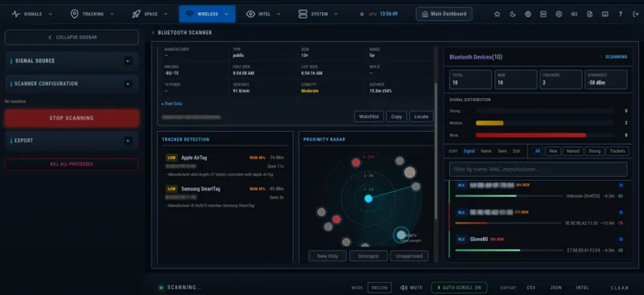This screenshot has width=644, height=295.
Task: Add device to Watchlist
Action: tap(369, 117)
